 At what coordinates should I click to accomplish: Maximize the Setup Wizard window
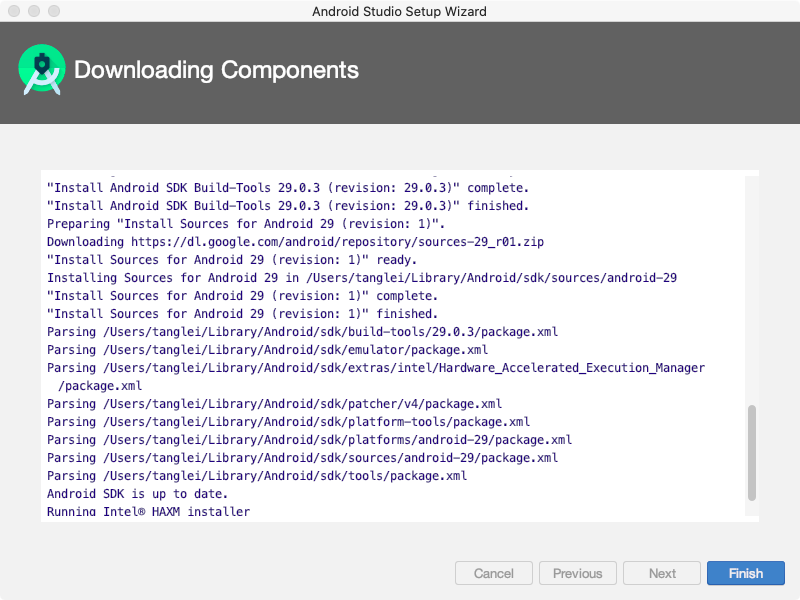(53, 11)
